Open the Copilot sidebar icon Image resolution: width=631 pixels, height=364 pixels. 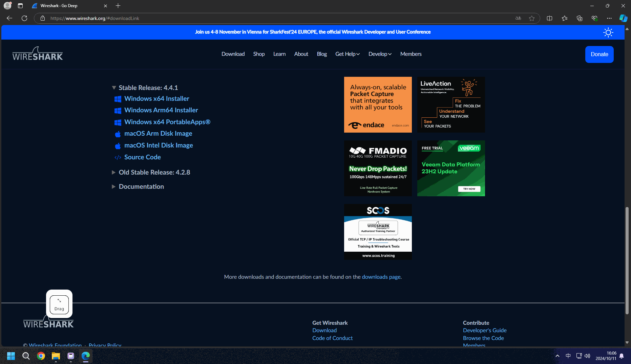tap(623, 18)
